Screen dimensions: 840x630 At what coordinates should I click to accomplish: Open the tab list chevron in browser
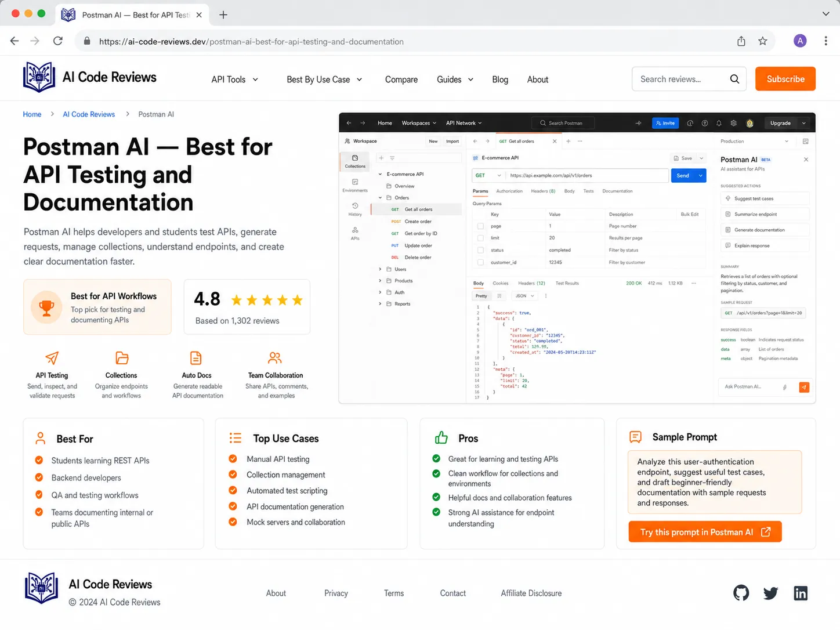pyautogui.click(x=825, y=14)
